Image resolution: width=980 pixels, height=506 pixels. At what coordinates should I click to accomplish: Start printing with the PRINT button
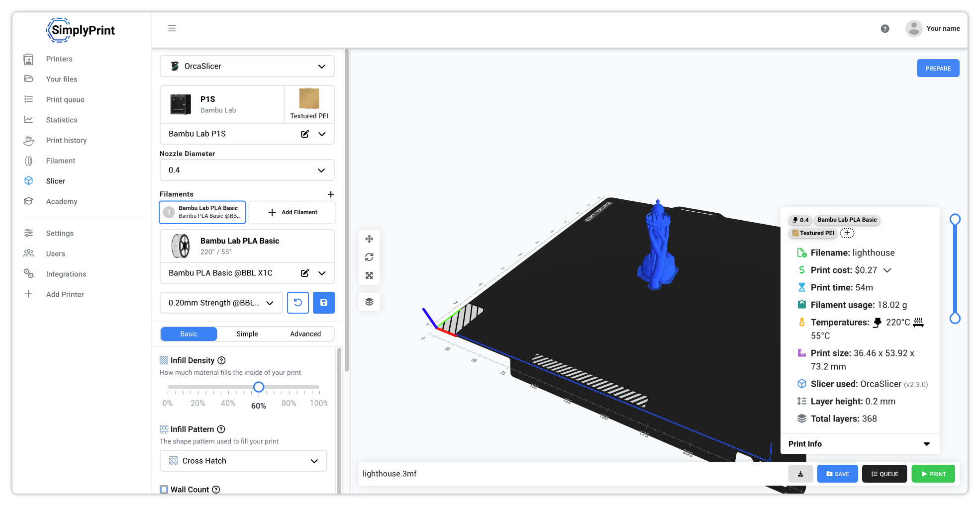(933, 474)
